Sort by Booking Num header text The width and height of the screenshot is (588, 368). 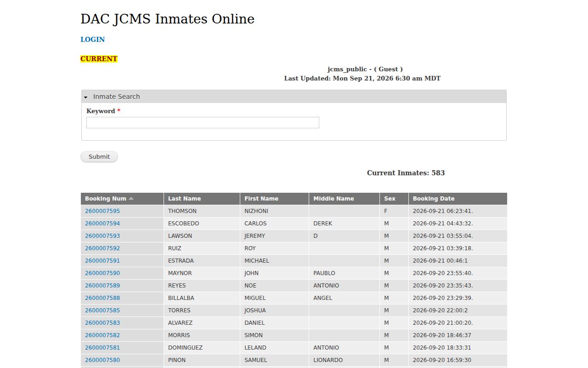(x=106, y=199)
